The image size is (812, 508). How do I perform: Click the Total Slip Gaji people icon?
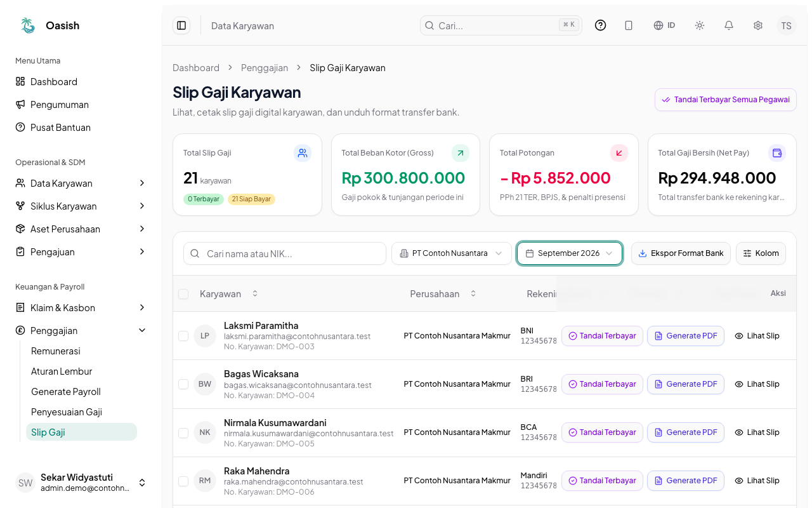click(x=303, y=153)
